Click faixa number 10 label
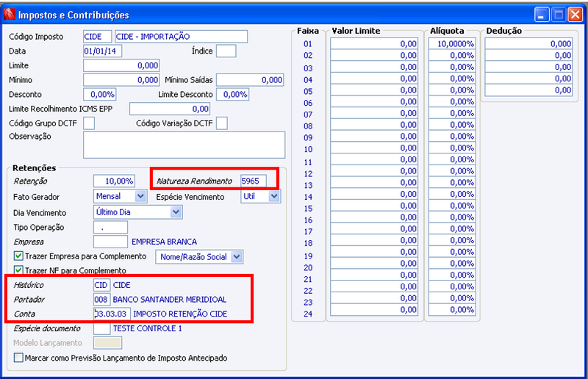This screenshot has width=588, height=379. [x=308, y=149]
